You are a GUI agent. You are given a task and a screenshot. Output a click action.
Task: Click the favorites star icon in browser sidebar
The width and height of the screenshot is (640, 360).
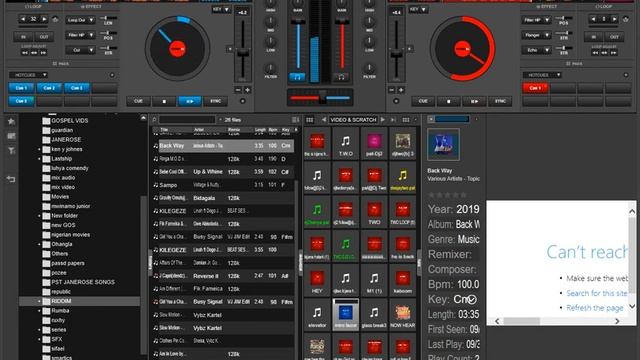pyautogui.click(x=11, y=121)
